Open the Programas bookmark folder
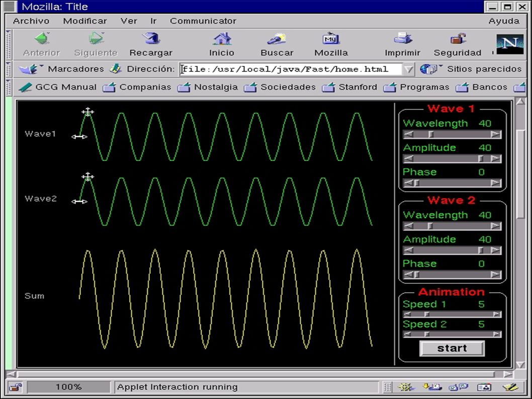The image size is (532, 399). coord(416,87)
